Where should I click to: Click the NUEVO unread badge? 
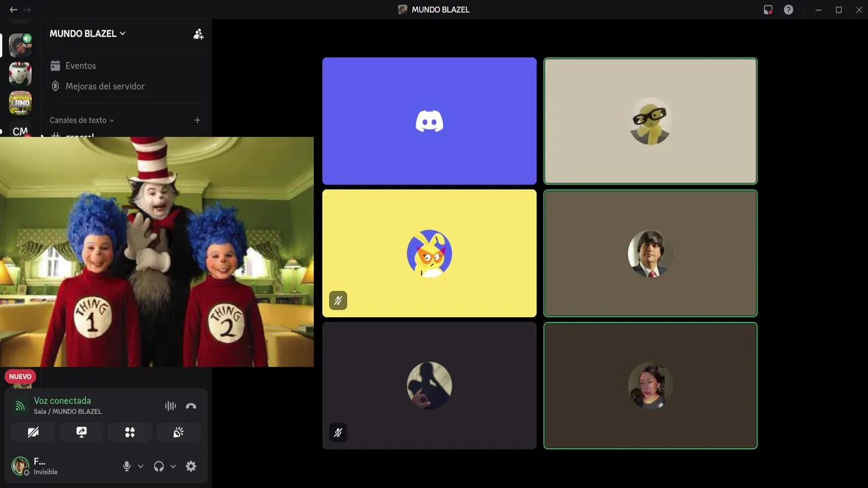coord(20,376)
